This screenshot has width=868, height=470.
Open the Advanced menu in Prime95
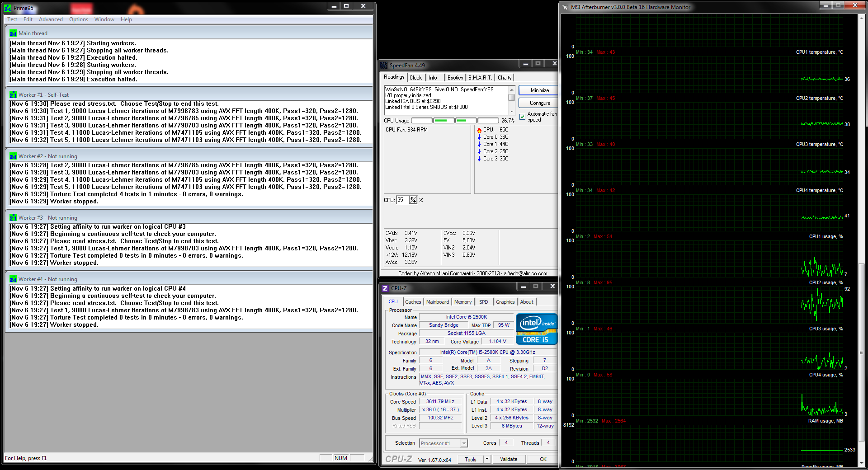pos(51,19)
